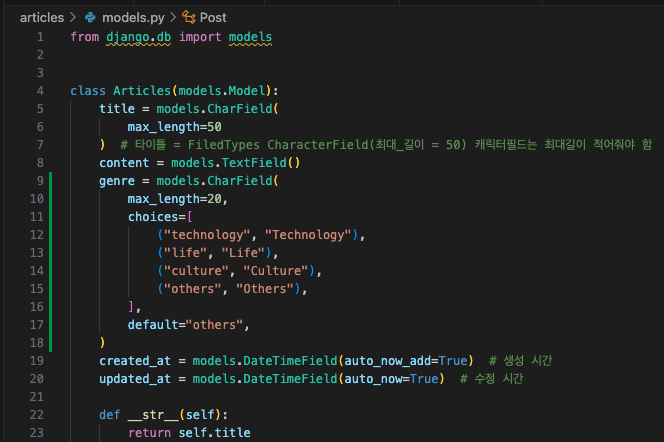Screen dimensions: 664x442
Task: Click the 'articles' breadcrumb folder
Action: pos(42,17)
